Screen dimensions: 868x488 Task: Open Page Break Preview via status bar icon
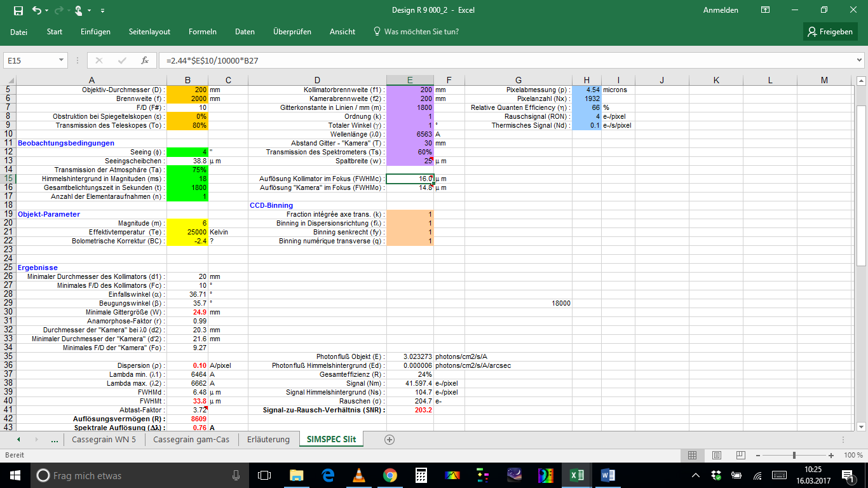click(740, 455)
